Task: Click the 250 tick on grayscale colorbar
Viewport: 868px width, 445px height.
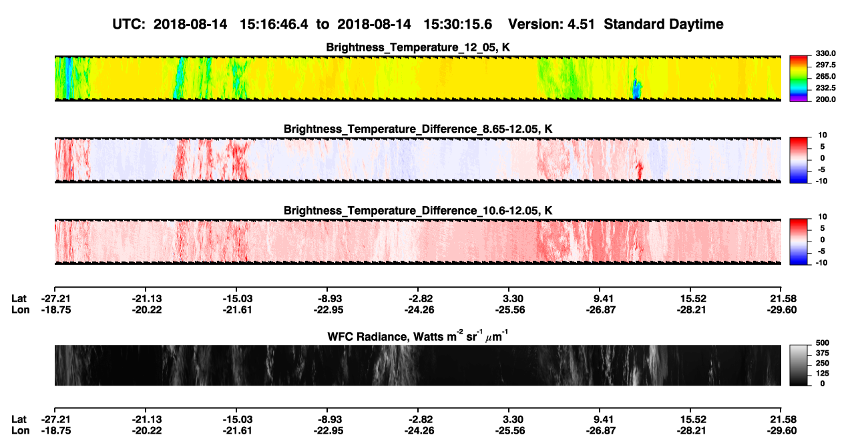Action: (x=823, y=365)
